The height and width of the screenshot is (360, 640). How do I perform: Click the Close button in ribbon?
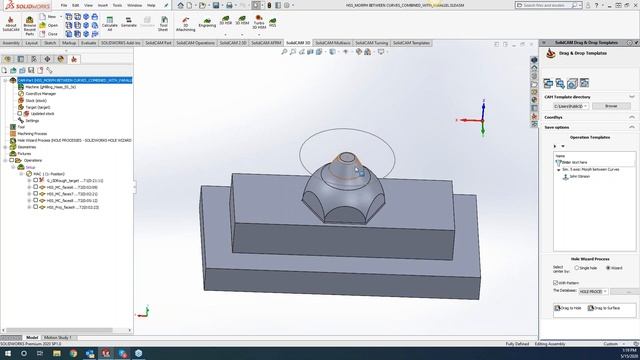click(x=49, y=34)
